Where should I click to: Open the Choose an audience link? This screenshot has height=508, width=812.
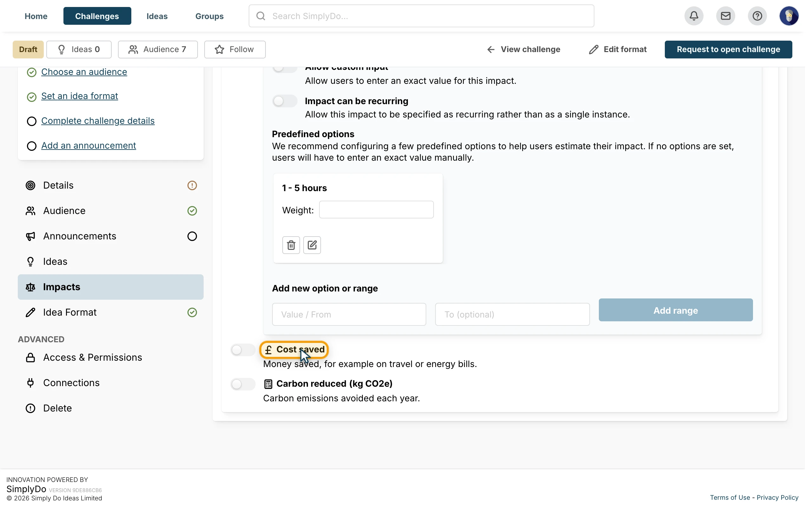tap(84, 72)
